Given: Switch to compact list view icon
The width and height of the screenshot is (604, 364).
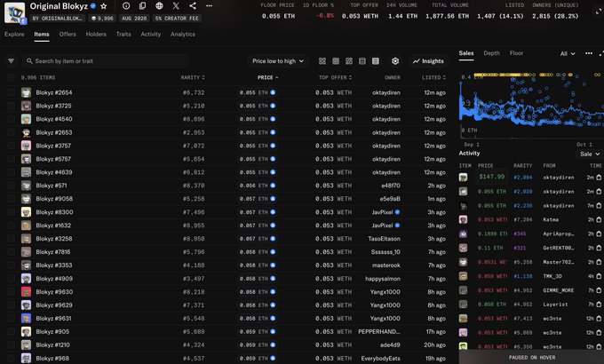Looking at the screenshot, I should (x=362, y=61).
